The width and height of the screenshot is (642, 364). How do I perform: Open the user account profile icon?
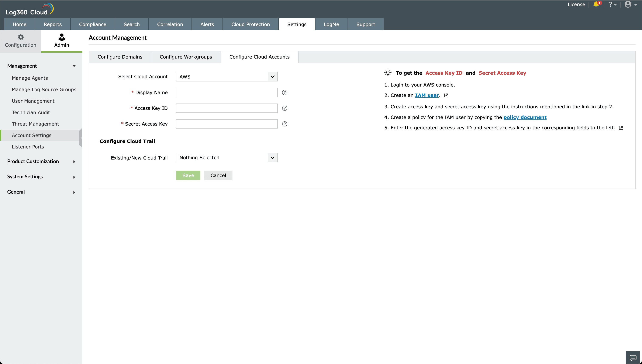(x=628, y=4)
